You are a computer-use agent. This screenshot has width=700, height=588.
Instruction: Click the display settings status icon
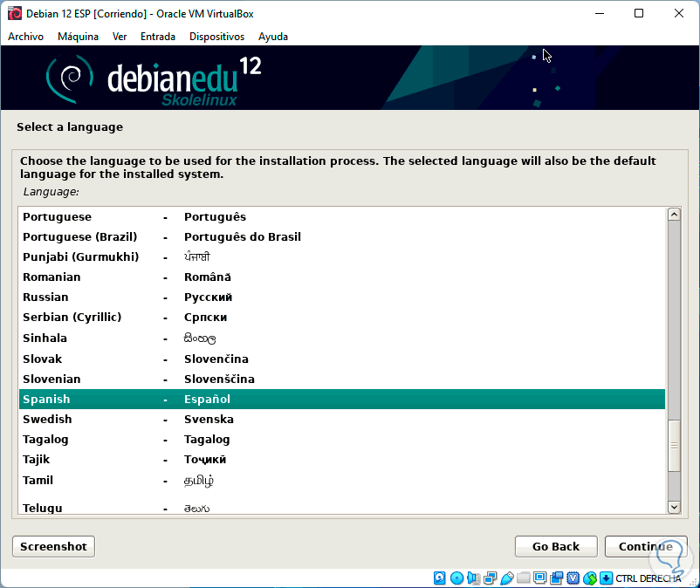pyautogui.click(x=539, y=578)
